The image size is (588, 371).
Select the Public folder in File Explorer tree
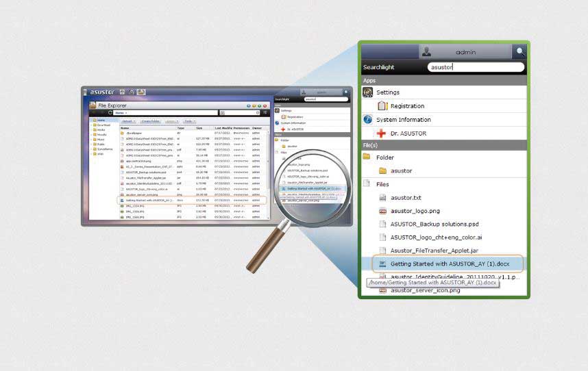[x=99, y=144]
